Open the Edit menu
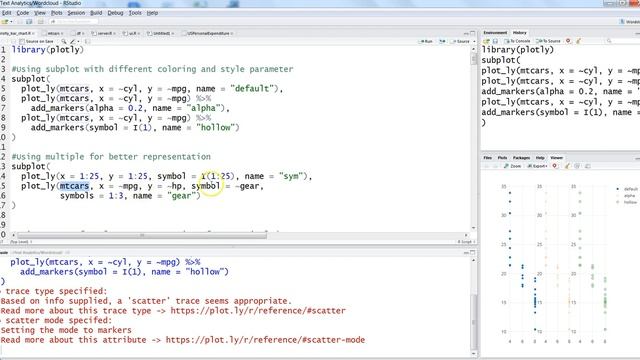 pos(7,13)
